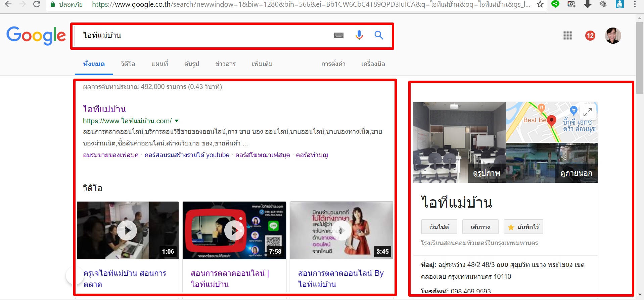
Task: Click the ที่อยู่ address text in panel
Action: click(x=503, y=271)
